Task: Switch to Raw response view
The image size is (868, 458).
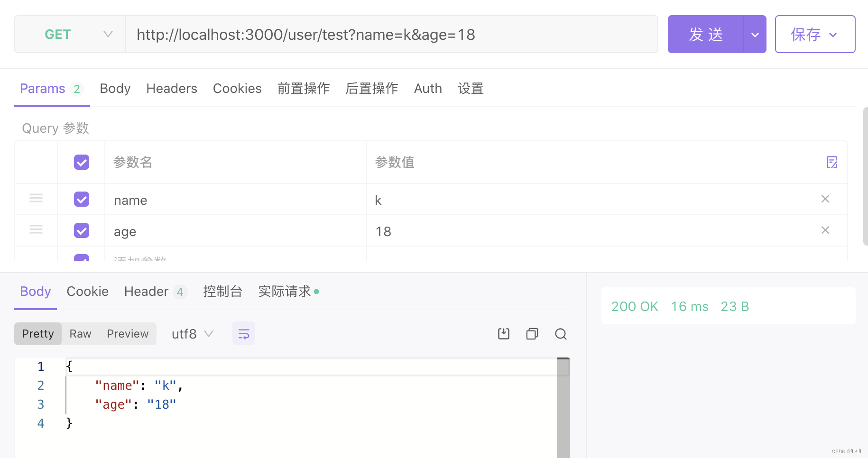Action: click(80, 333)
